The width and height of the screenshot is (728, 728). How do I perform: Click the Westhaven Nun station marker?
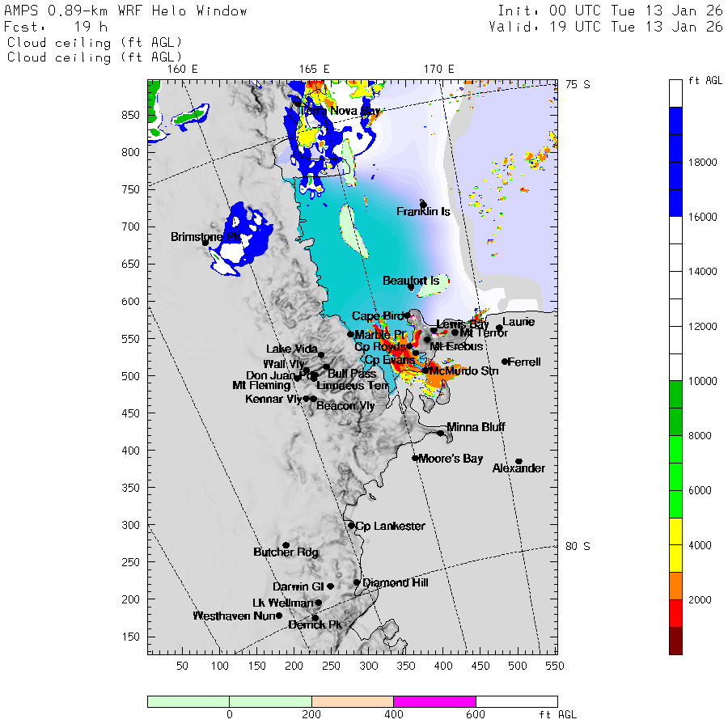279,616
